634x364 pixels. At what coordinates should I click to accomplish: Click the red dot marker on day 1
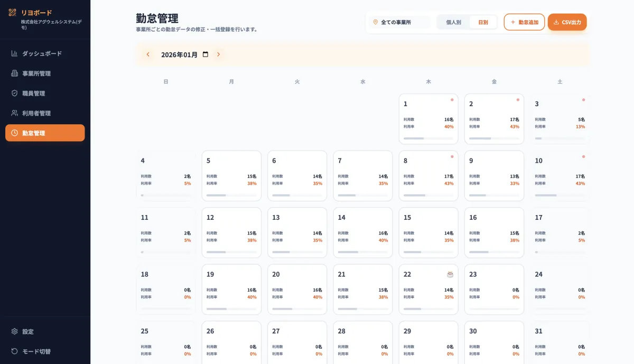tap(452, 100)
